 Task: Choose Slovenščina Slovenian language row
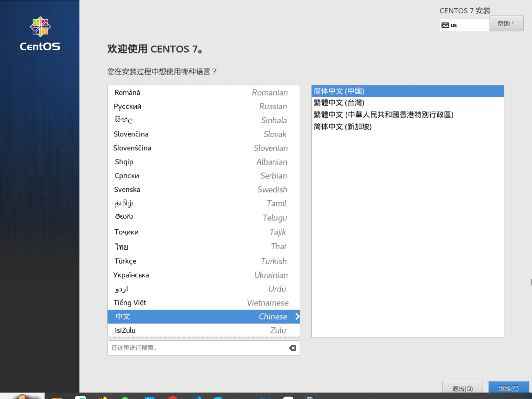(204, 148)
